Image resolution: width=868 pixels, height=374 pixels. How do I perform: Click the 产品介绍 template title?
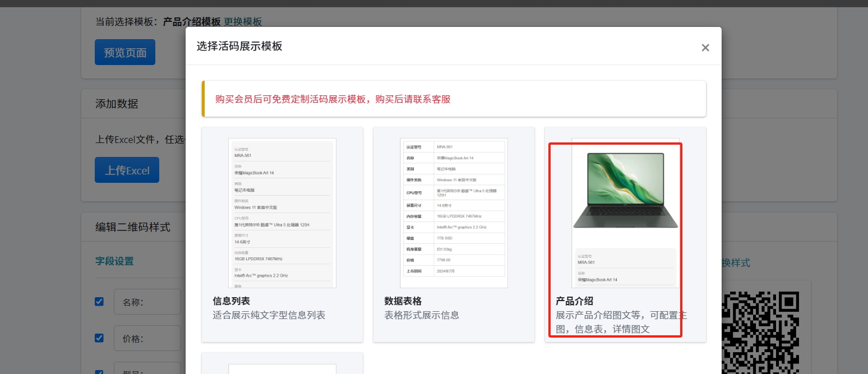point(574,301)
